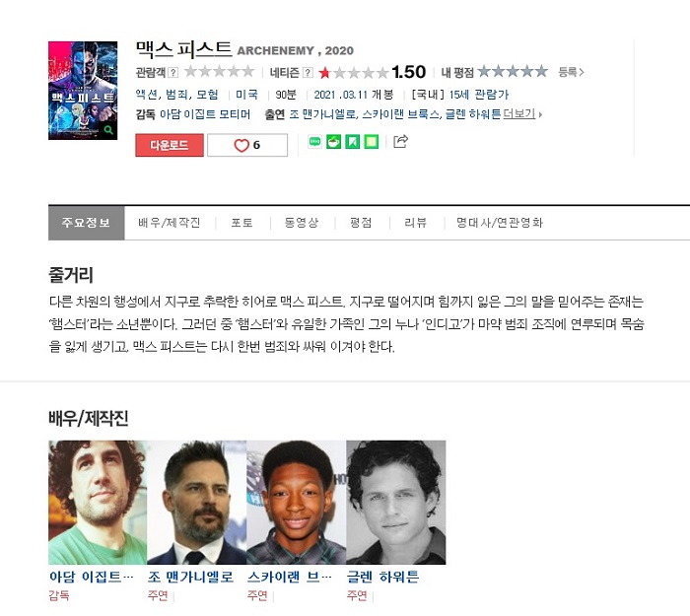Click the light green memo share icon
Viewport: 690px width, 616px height.
[372, 142]
